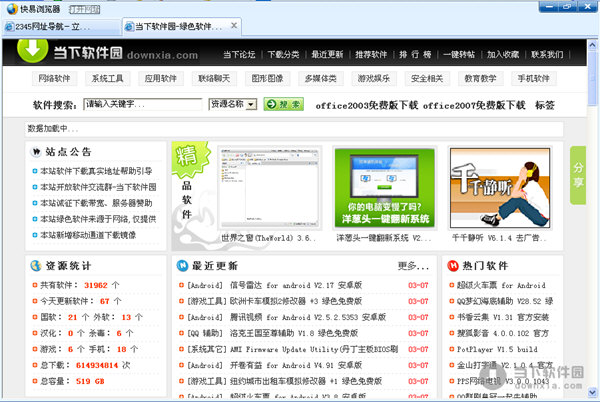Open PotPlayer V1.5 hot software

(x=497, y=349)
